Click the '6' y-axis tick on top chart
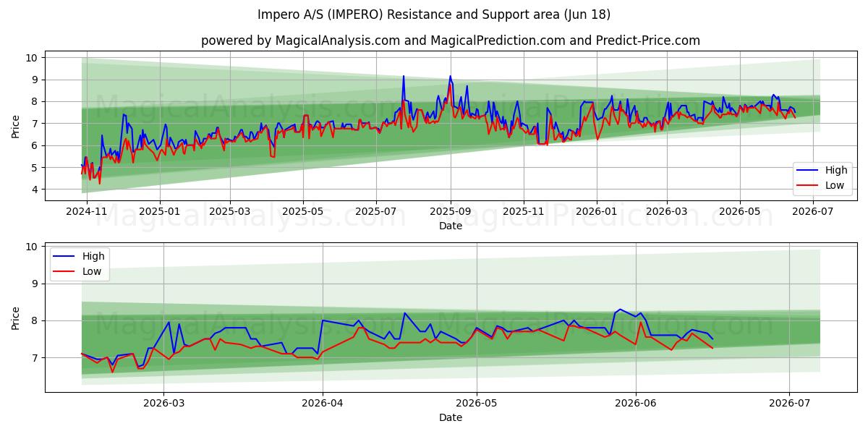 35,145
